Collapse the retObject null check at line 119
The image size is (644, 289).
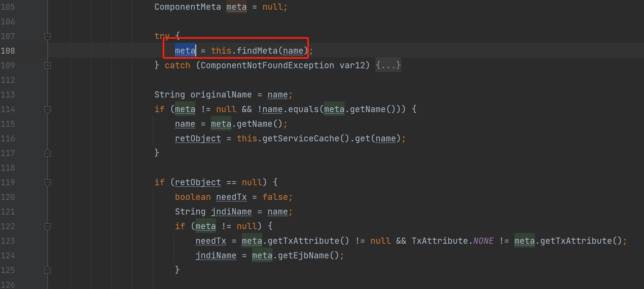click(x=48, y=183)
